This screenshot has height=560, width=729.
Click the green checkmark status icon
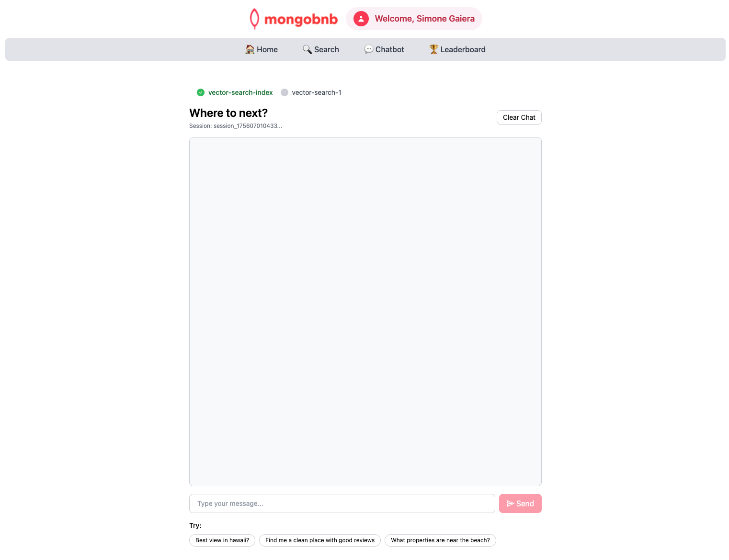[x=201, y=92]
